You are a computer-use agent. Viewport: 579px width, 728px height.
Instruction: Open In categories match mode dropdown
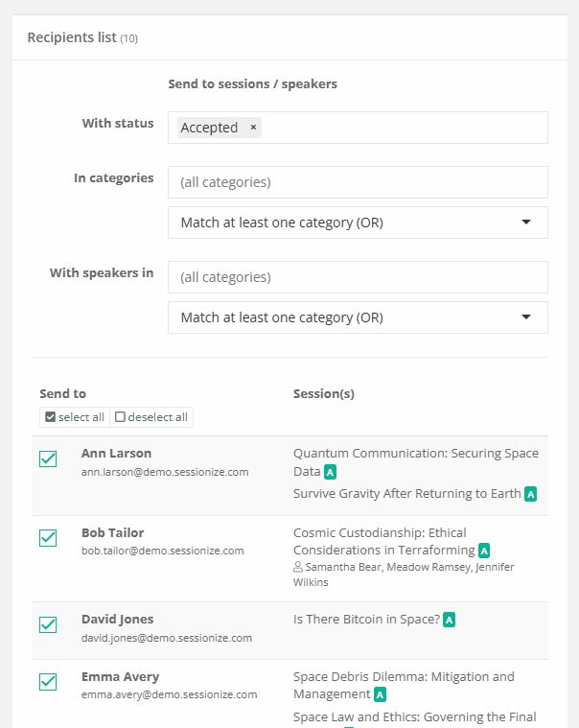(358, 223)
